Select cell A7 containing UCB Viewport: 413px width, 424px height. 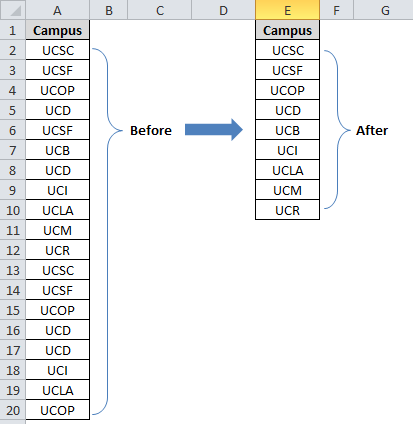58,150
